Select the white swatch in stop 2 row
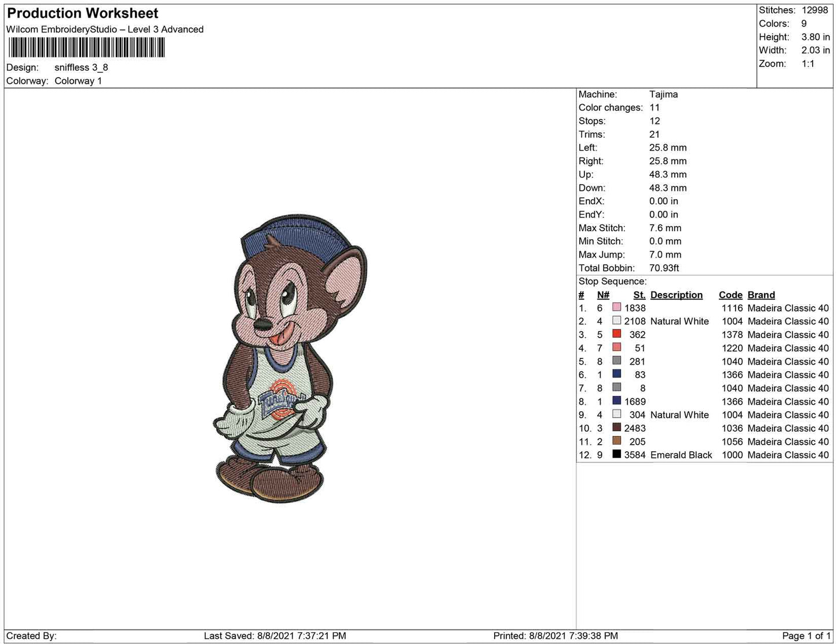This screenshot has width=837, height=644. tap(616, 321)
